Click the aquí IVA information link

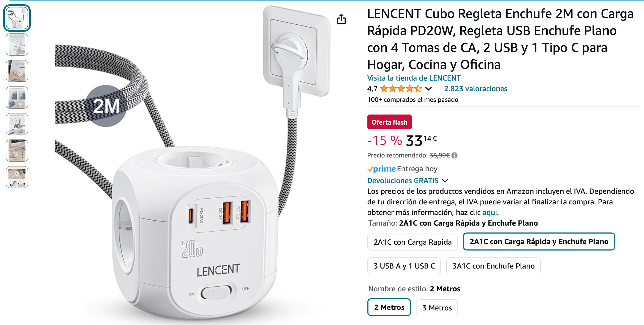pos(490,213)
